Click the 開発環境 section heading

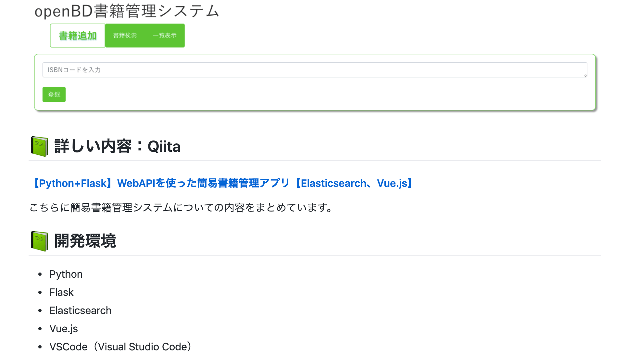click(85, 241)
